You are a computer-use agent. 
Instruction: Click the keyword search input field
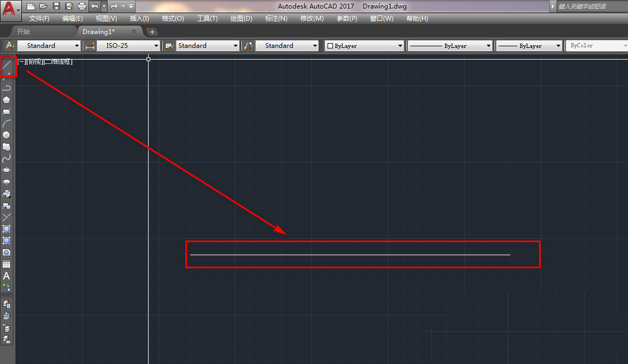(592, 6)
